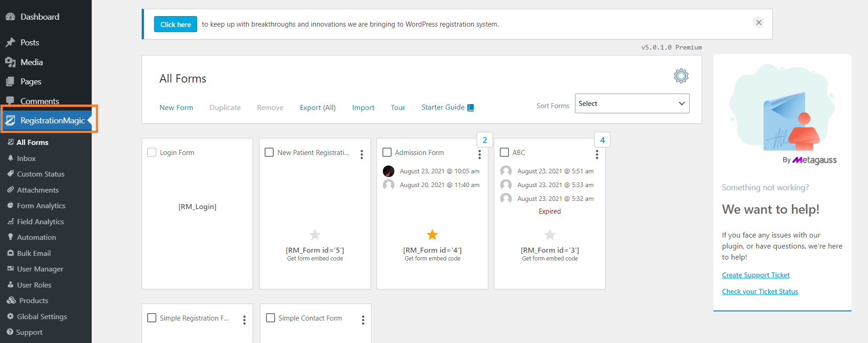Open the Create Support Ticket link

click(x=756, y=275)
